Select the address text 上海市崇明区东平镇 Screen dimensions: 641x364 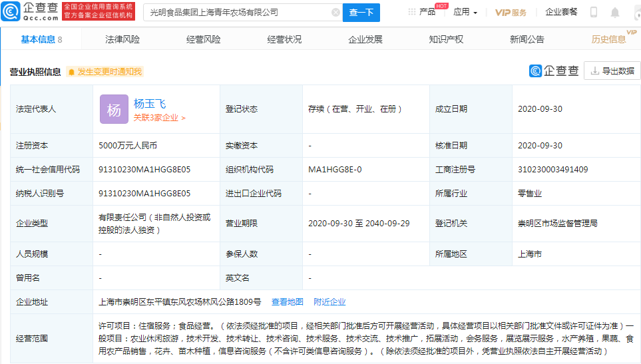pyautogui.click(x=134, y=302)
